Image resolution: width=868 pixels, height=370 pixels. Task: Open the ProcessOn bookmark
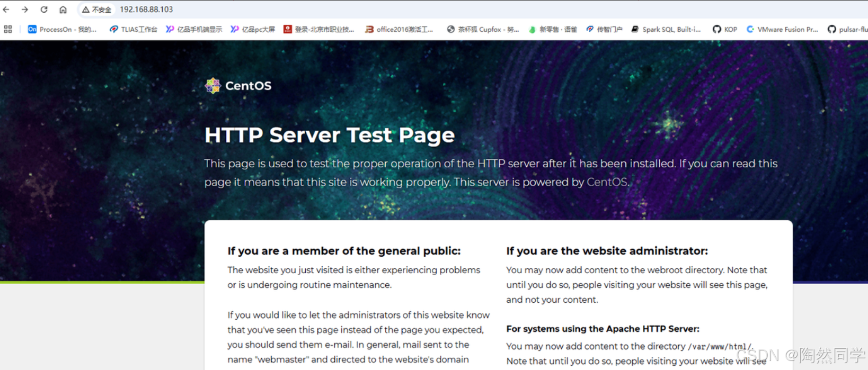point(62,29)
